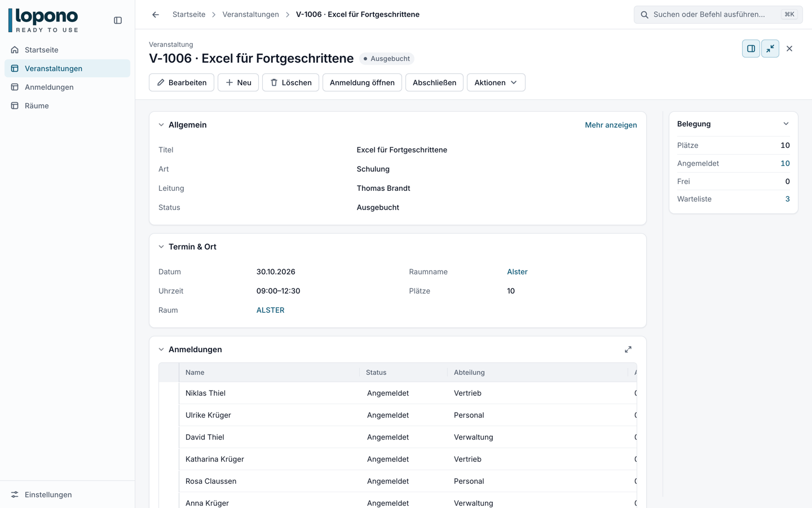Click the Mehr anzeigen link
This screenshot has height=508, width=812.
[x=611, y=125]
